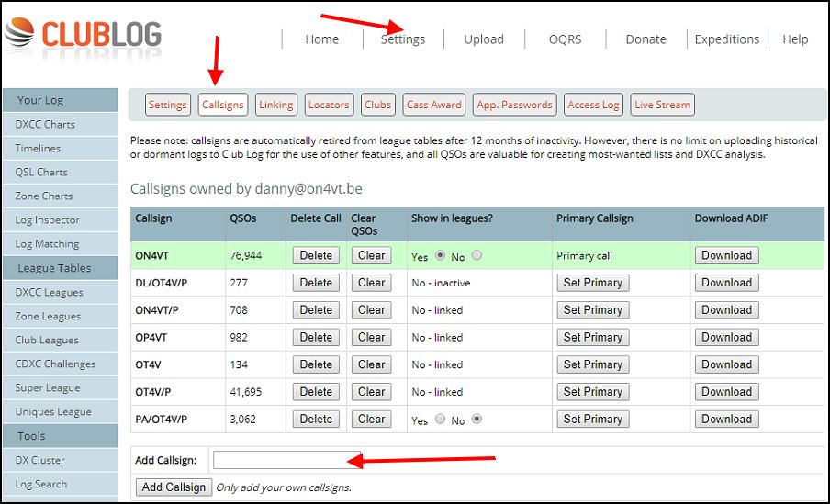Clear QSOs for ON4VT/P
Image resolution: width=830 pixels, height=504 pixels.
tap(372, 309)
